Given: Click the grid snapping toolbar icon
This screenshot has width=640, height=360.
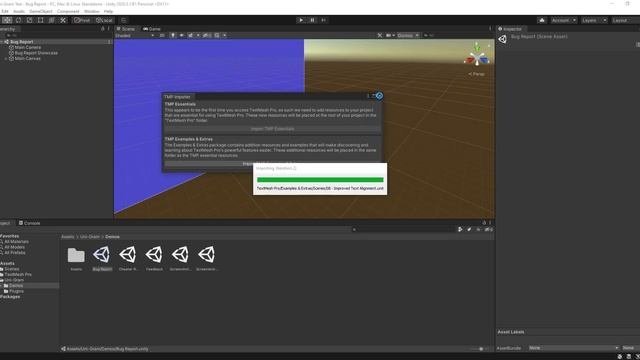Looking at the screenshot, I should pyautogui.click(x=124, y=20).
